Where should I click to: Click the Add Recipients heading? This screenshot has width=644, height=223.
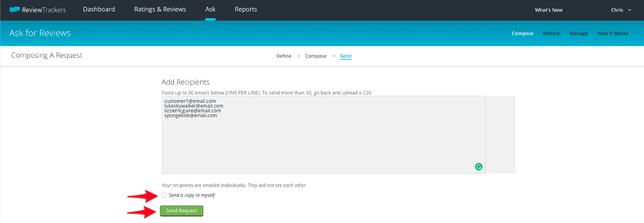tap(186, 82)
